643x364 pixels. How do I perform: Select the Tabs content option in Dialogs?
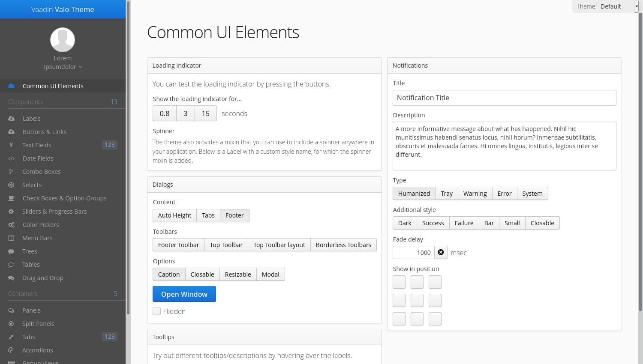[x=208, y=215]
